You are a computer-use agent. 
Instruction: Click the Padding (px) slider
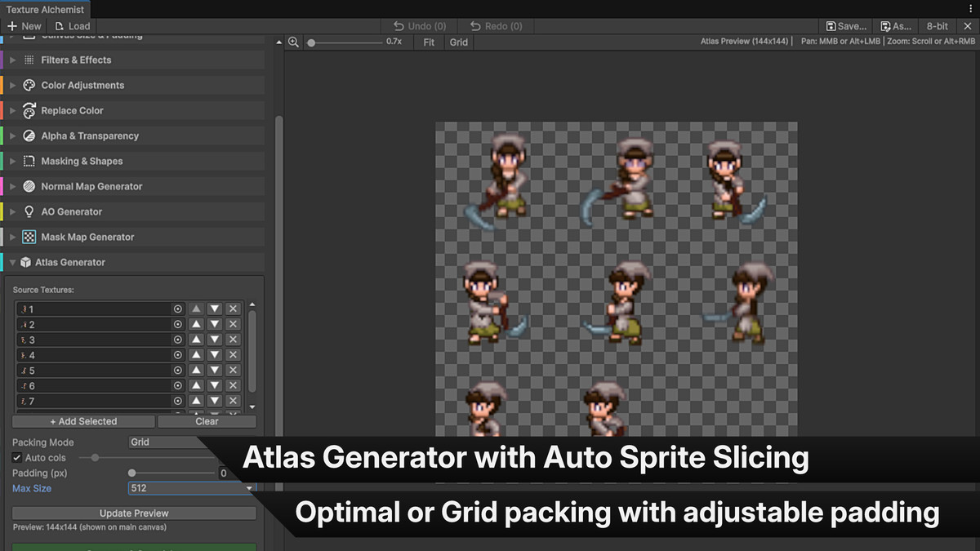171,473
